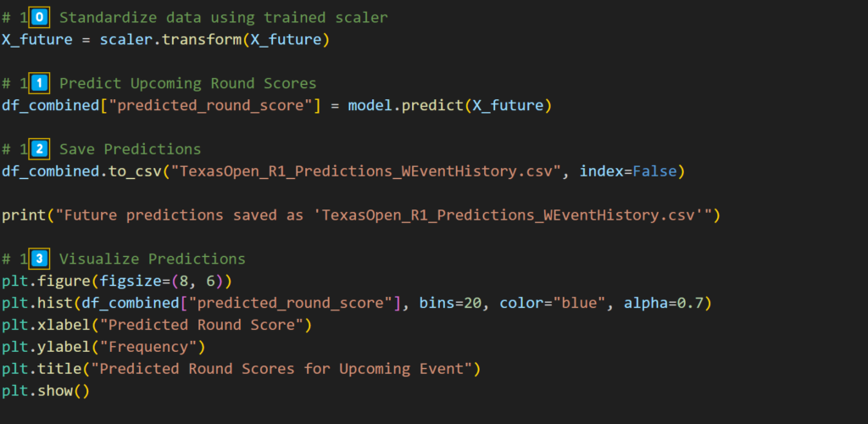Click the blue 1 keycap emoji icon
The width and height of the screenshot is (868, 424).
pyautogui.click(x=39, y=84)
